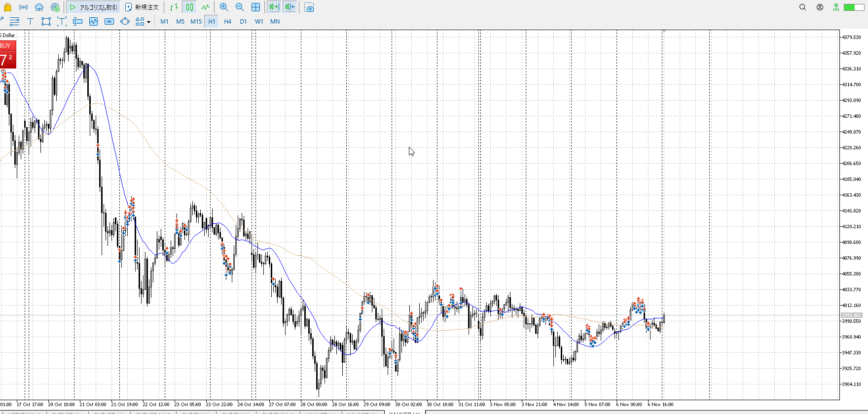This screenshot has width=868, height=414.
Task: Toggle algorithmic trading (アルゴリズム取引)
Action: pyautogui.click(x=93, y=7)
